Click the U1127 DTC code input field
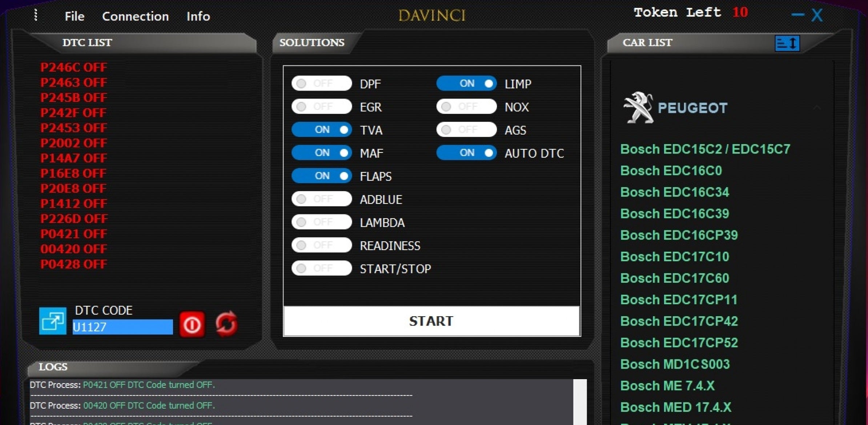The width and height of the screenshot is (868, 425). [122, 327]
